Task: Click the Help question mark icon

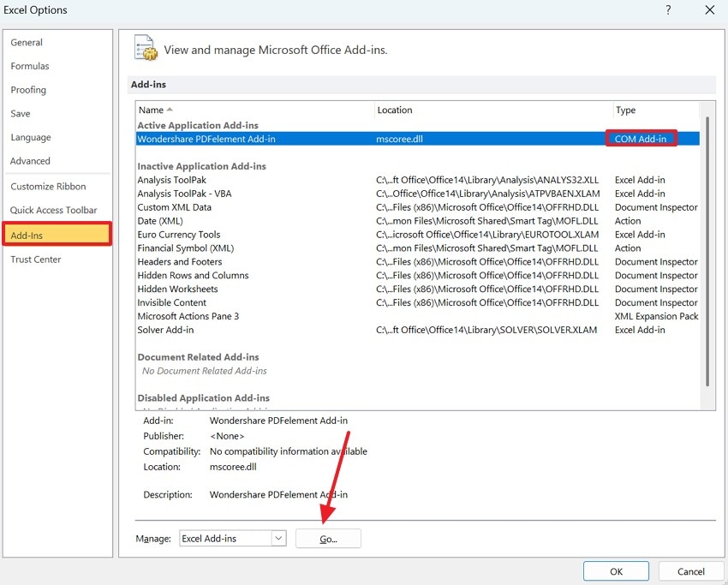Action: pyautogui.click(x=668, y=9)
